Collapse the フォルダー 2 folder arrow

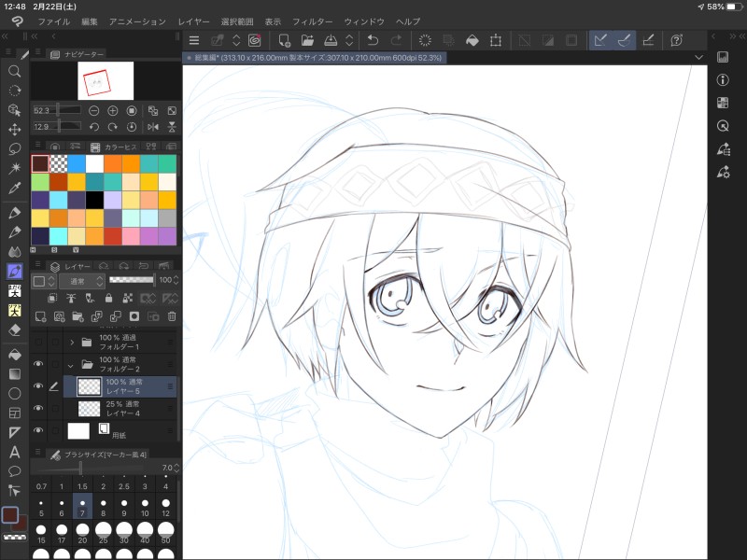tap(71, 365)
